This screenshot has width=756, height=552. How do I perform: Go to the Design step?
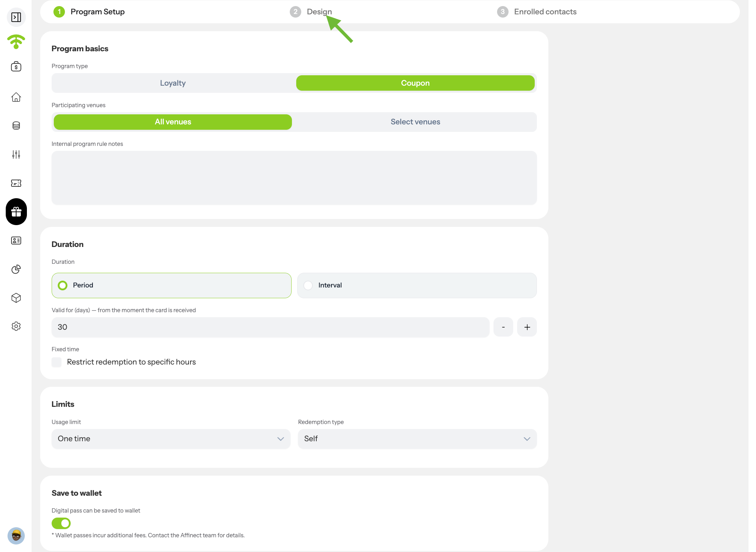tap(311, 12)
